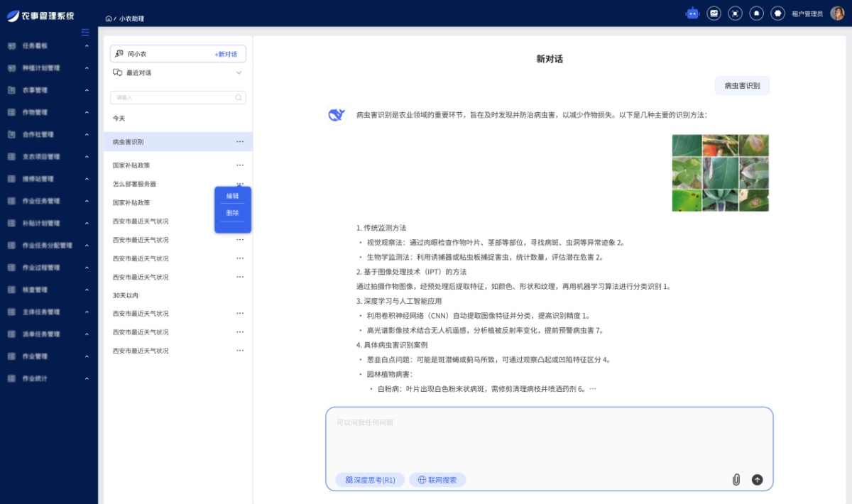Attach a file with the paperclip icon
The width and height of the screenshot is (852, 504).
point(737,479)
